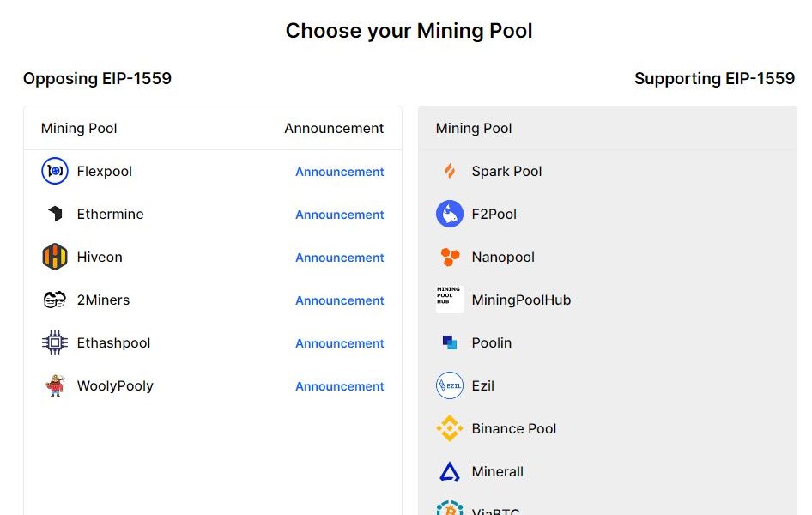Screen dimensions: 812x515
Task: Select the Binance Pool name
Action: click(x=513, y=429)
